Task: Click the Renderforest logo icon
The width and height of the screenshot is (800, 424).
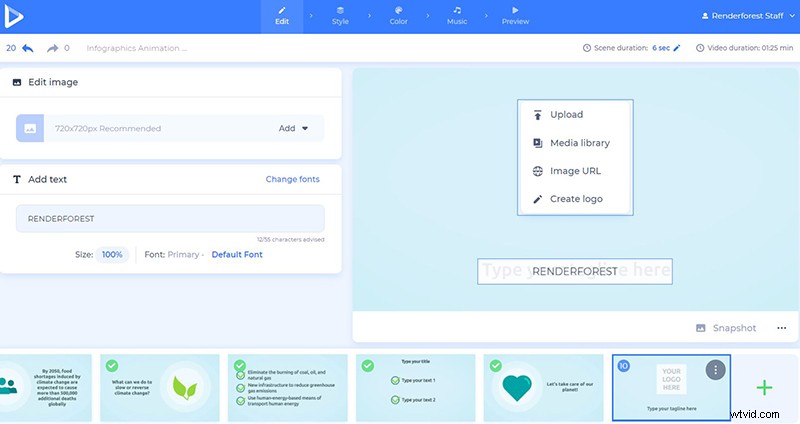Action: 13,16
